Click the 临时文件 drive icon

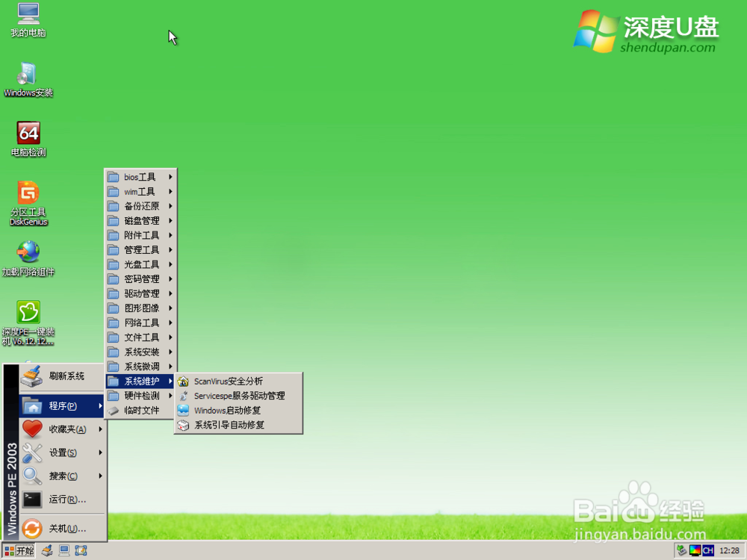pyautogui.click(x=114, y=411)
